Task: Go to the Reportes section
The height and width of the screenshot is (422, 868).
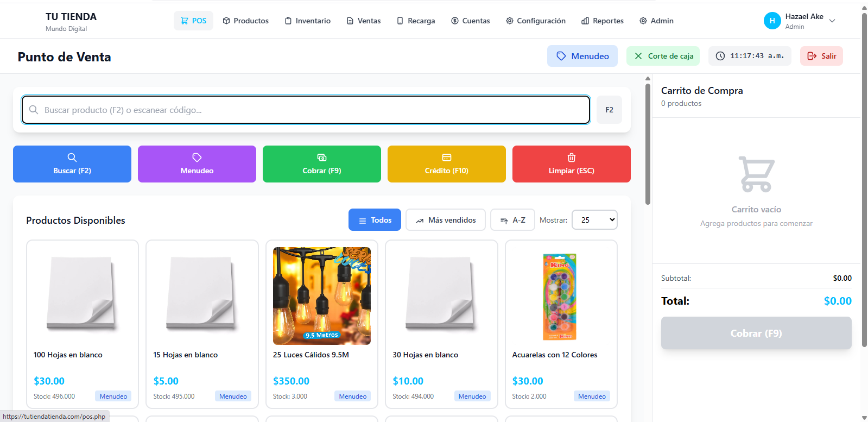Action: click(602, 21)
